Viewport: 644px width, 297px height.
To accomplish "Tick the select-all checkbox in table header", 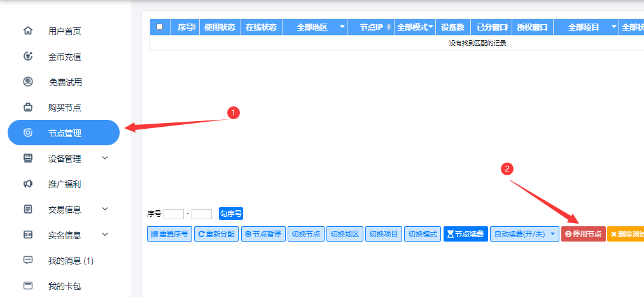I will pos(160,27).
